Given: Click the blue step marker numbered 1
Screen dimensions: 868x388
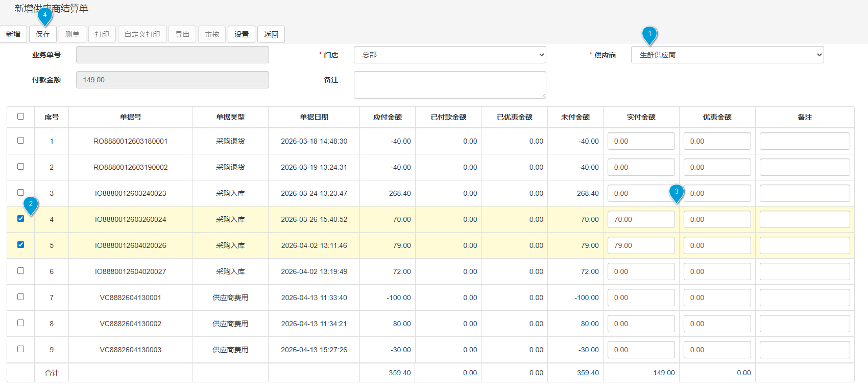Looking at the screenshot, I should (649, 34).
